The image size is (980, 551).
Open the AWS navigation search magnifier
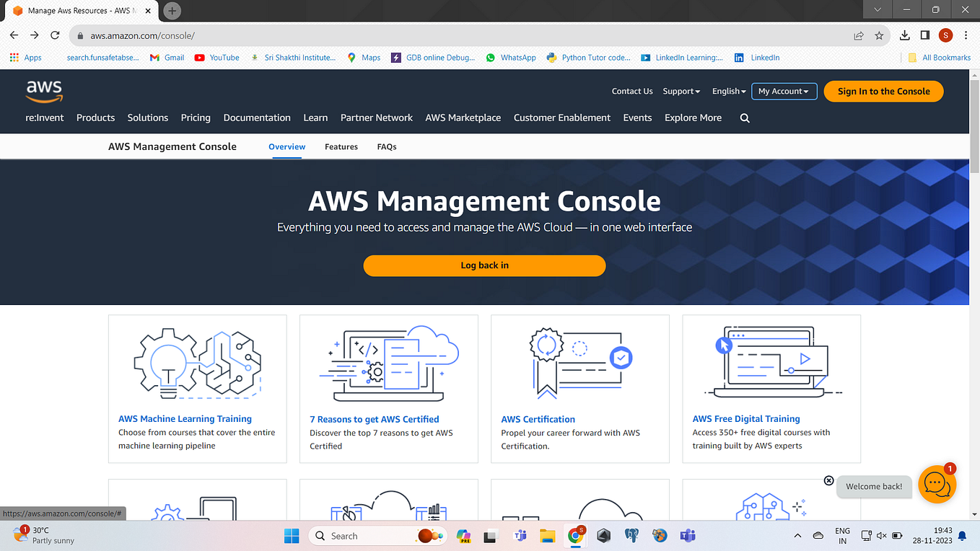tap(744, 118)
